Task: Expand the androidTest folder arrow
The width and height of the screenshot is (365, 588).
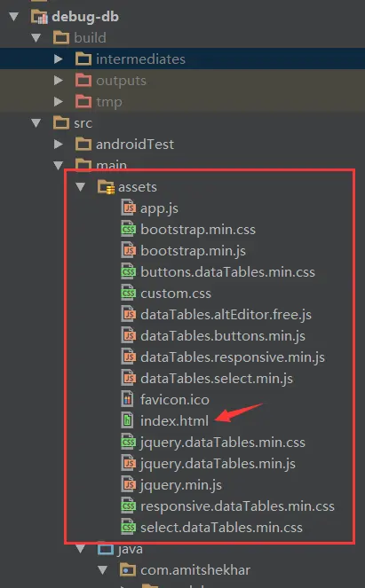Action: (59, 144)
